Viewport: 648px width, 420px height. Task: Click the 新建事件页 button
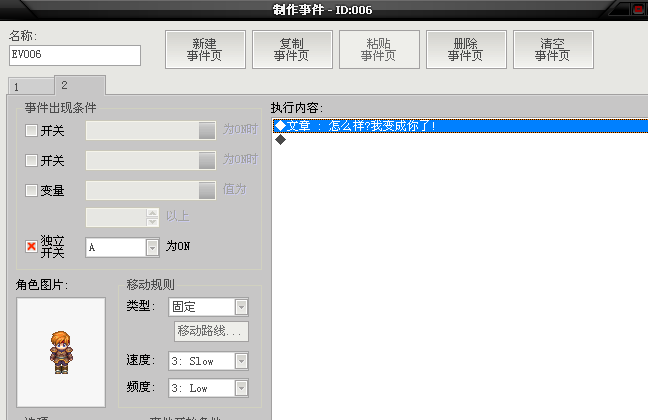(x=205, y=49)
